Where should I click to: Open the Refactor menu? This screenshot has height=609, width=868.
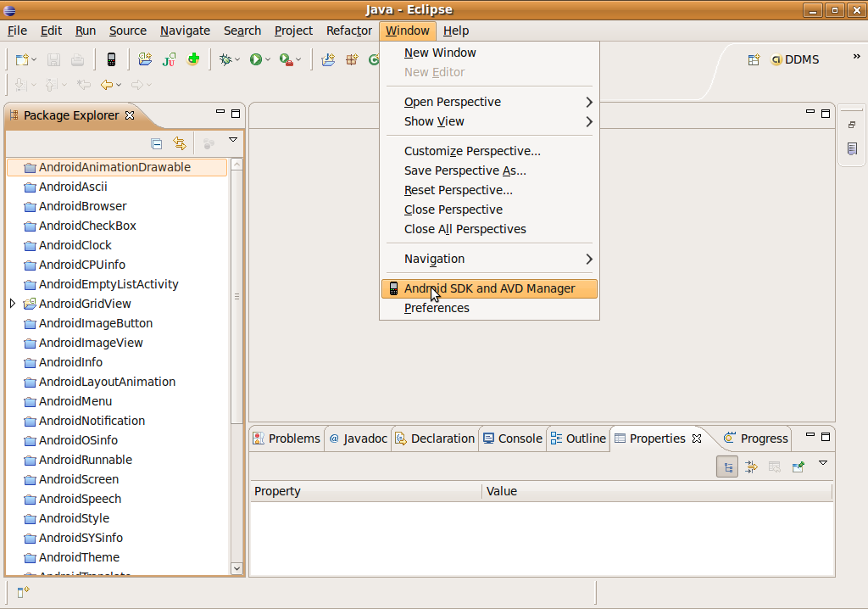point(348,31)
